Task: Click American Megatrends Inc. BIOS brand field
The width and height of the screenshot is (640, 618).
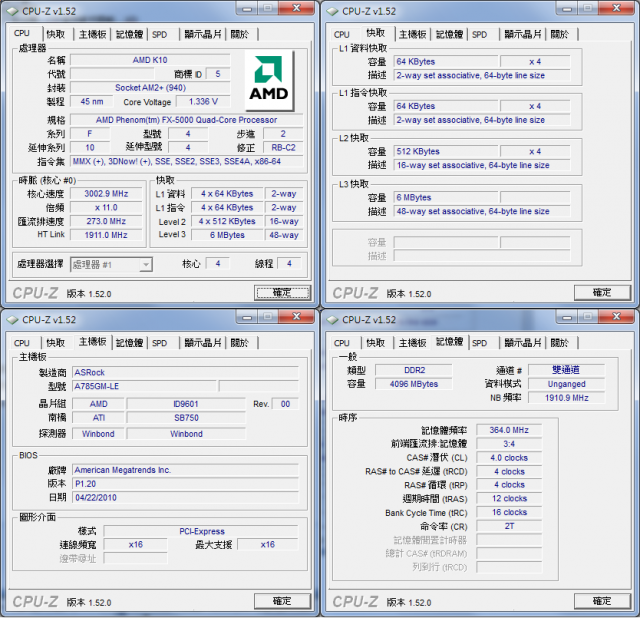Action: [186, 470]
